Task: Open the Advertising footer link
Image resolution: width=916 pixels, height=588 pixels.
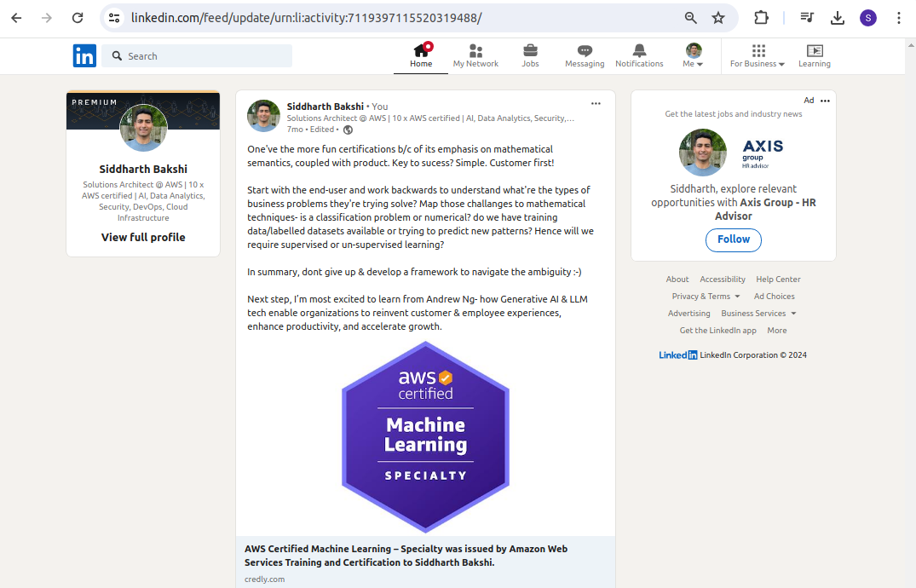Action: (x=688, y=314)
